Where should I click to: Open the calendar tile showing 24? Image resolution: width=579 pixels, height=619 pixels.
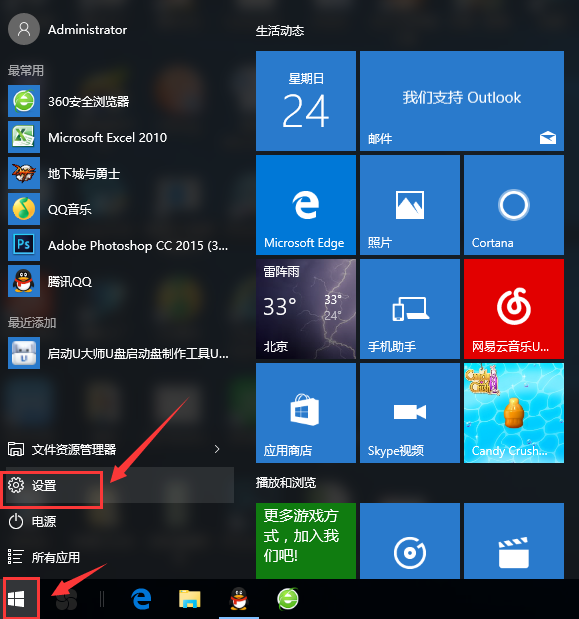point(305,101)
